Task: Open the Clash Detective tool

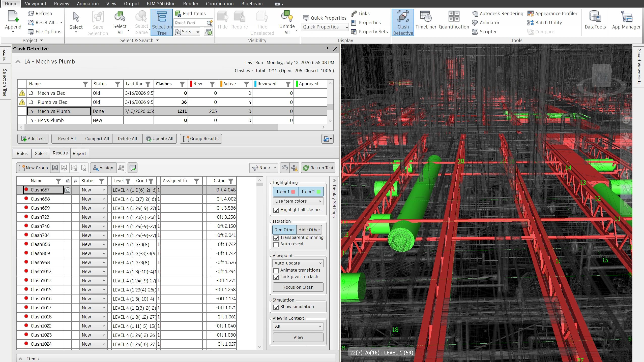Action: [x=403, y=23]
